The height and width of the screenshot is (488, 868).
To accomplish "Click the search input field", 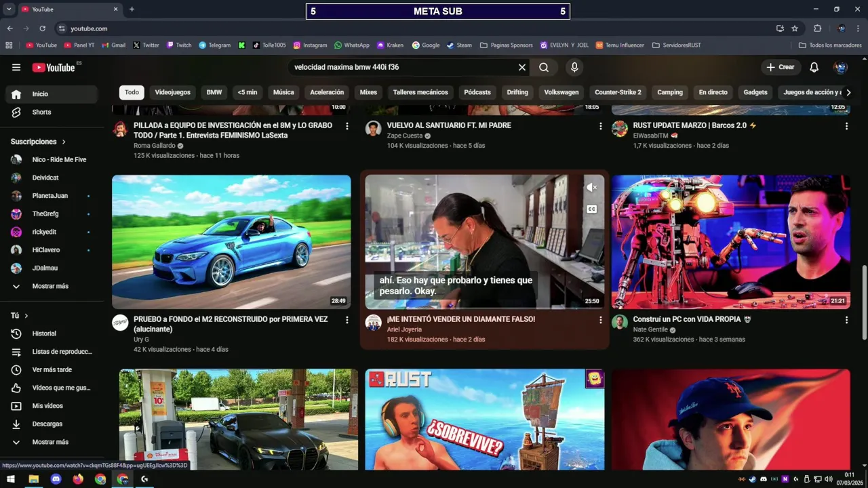I will coord(402,67).
